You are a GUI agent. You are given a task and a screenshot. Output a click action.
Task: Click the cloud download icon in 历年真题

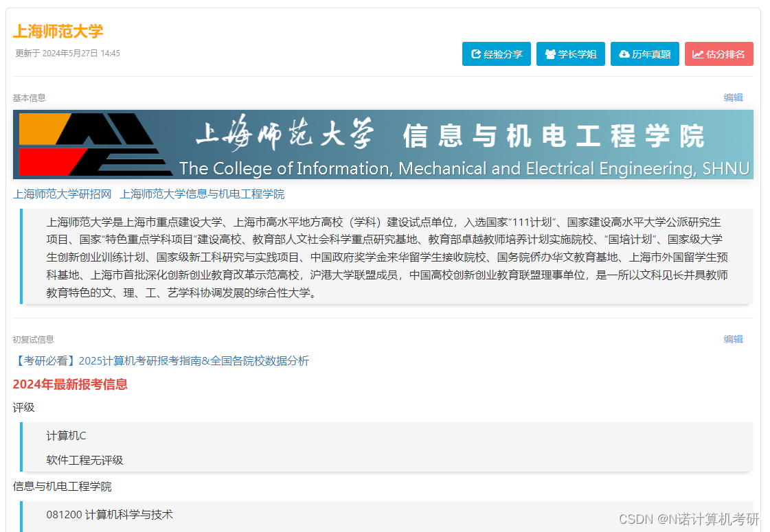click(x=624, y=54)
